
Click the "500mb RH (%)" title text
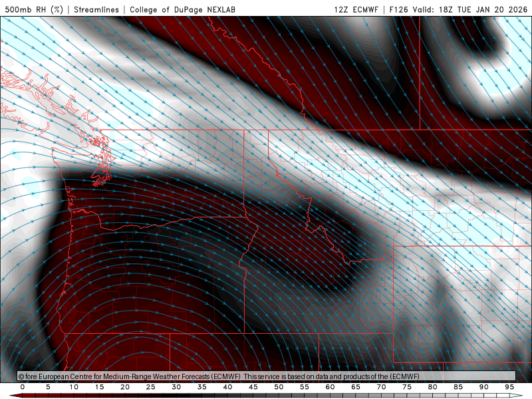34,9
